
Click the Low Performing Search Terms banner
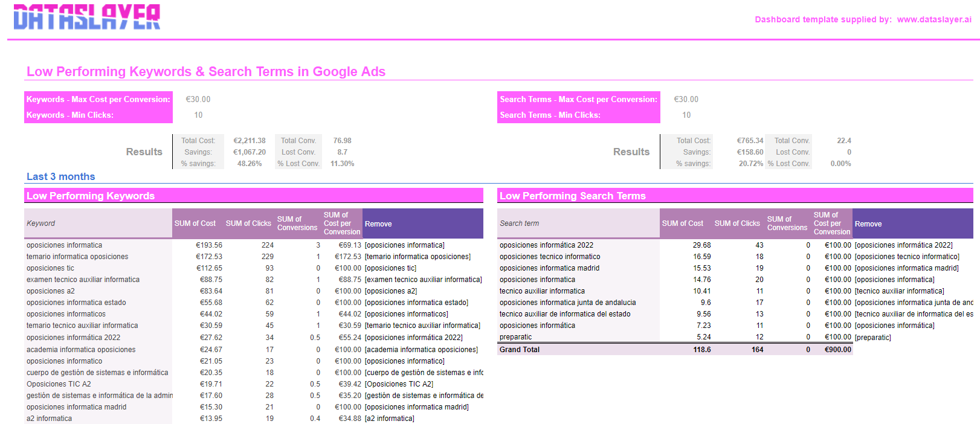coord(572,196)
